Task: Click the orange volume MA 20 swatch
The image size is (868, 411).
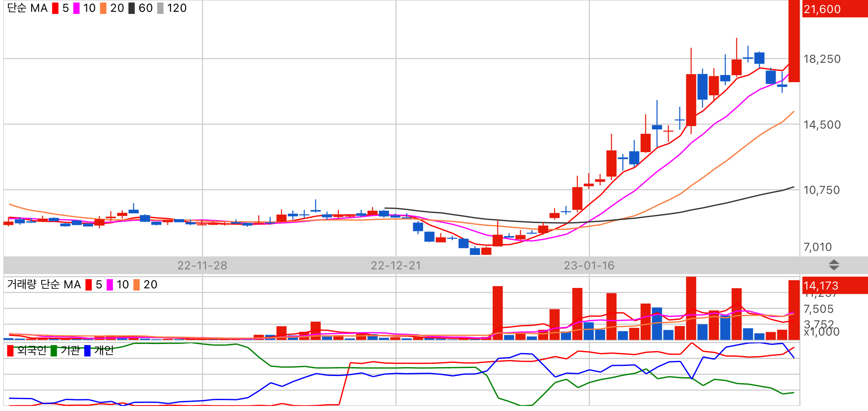Action: 137,285
